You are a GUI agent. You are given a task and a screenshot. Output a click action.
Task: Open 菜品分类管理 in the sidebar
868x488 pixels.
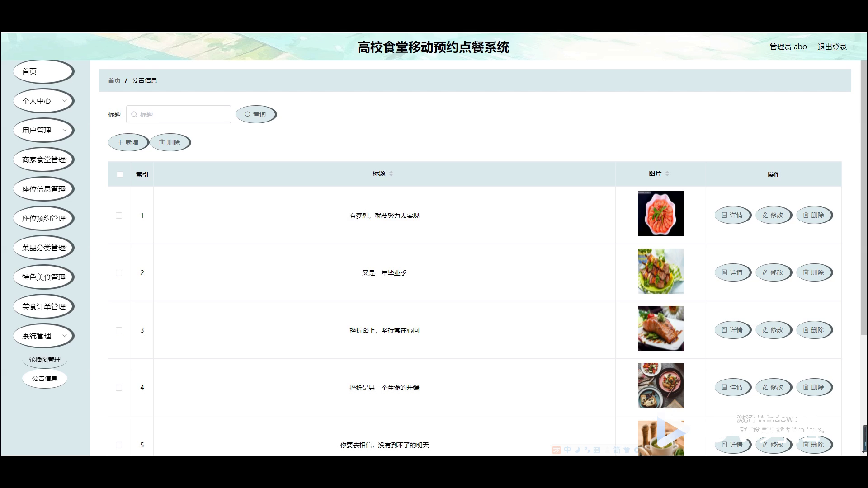click(x=43, y=248)
